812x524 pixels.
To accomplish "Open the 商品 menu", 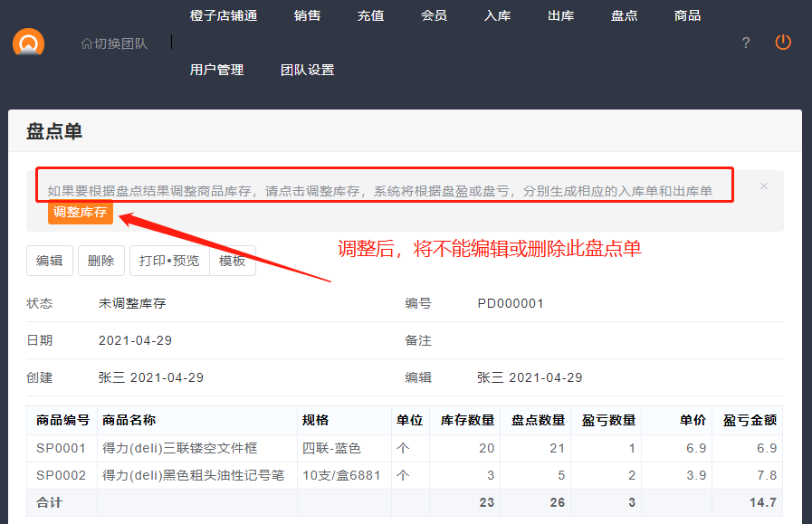I will [x=687, y=15].
